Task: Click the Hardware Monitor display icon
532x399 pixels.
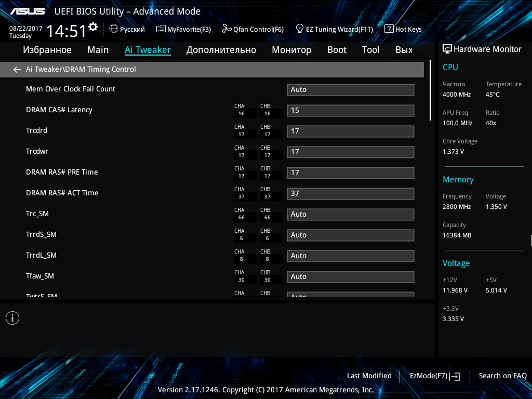Action: click(447, 49)
